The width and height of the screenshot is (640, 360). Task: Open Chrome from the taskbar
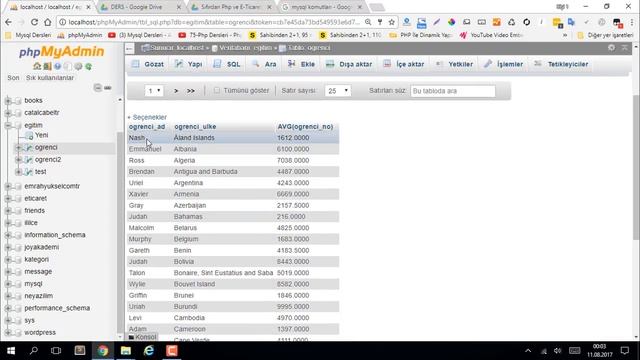click(x=103, y=351)
